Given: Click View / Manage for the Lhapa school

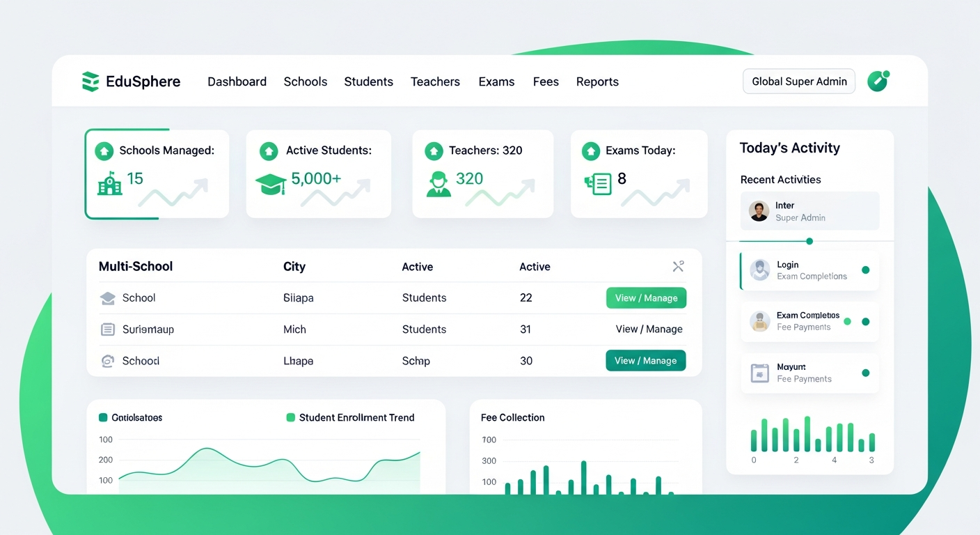Looking at the screenshot, I should click(x=646, y=361).
